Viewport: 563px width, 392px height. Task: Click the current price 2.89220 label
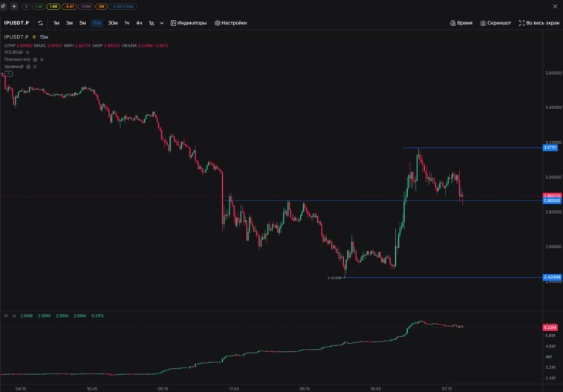coord(552,196)
